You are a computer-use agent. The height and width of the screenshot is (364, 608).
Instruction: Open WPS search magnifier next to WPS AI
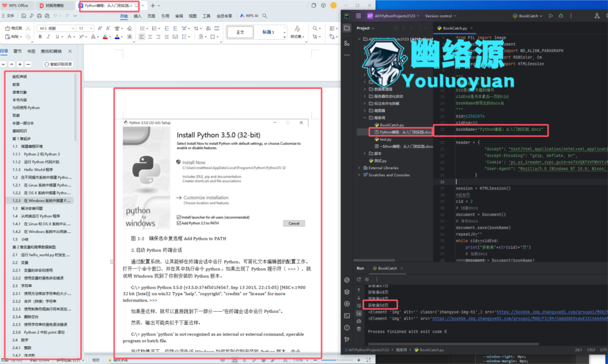click(x=265, y=16)
